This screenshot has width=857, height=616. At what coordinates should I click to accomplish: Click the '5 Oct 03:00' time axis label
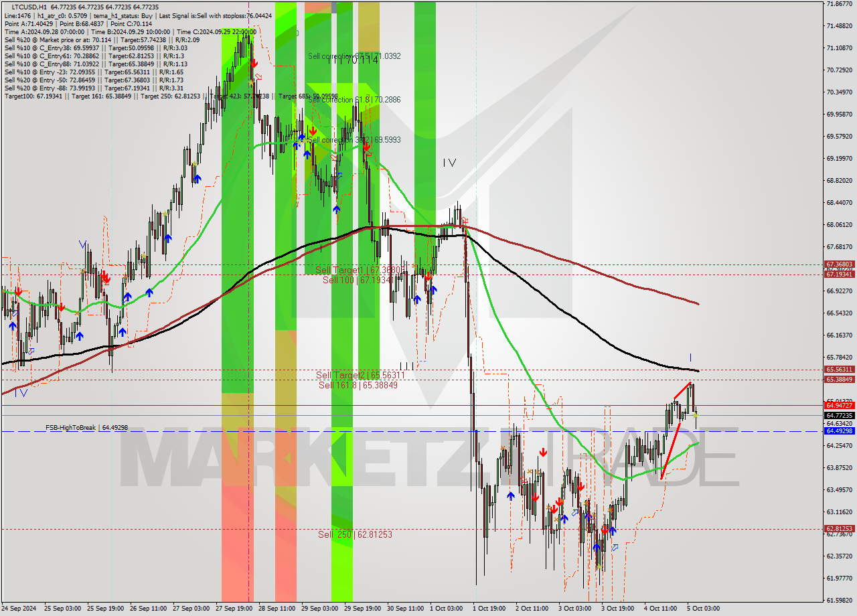(x=703, y=609)
